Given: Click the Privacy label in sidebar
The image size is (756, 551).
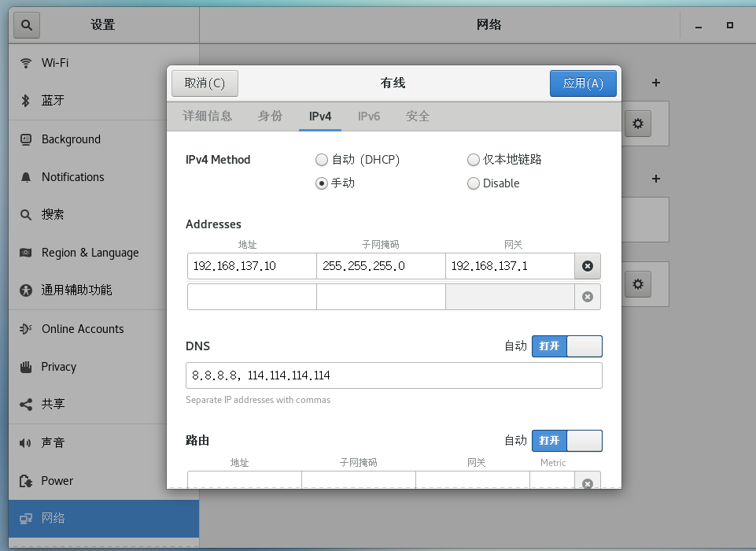Looking at the screenshot, I should 59,367.
